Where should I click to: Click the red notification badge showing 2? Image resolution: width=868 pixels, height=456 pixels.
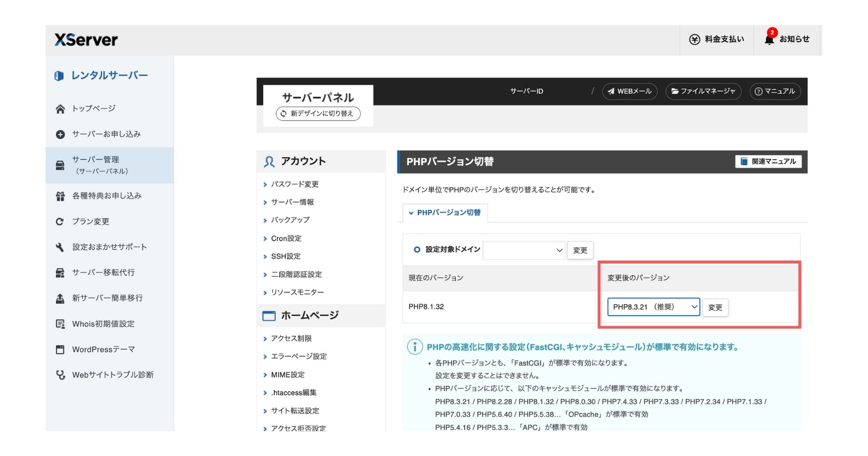point(772,32)
